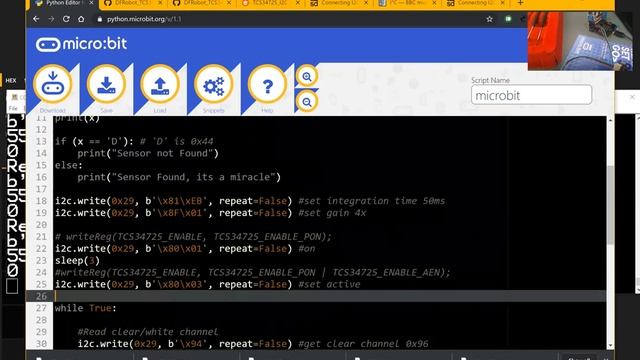This screenshot has height=360, width=640.
Task: Click the '#Read clear/white channel' comment
Action: (x=148, y=332)
